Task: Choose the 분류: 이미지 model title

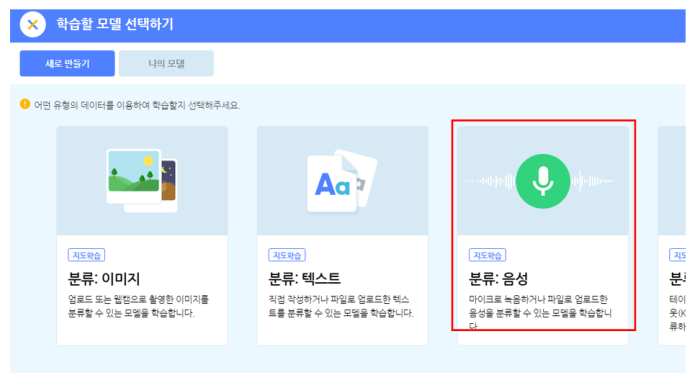Action: [104, 279]
